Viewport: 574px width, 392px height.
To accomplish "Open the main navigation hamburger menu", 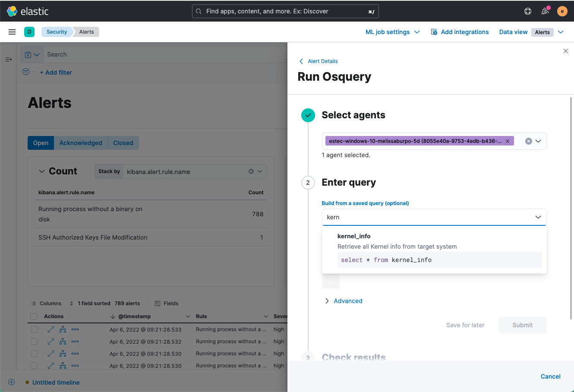I will [12, 32].
